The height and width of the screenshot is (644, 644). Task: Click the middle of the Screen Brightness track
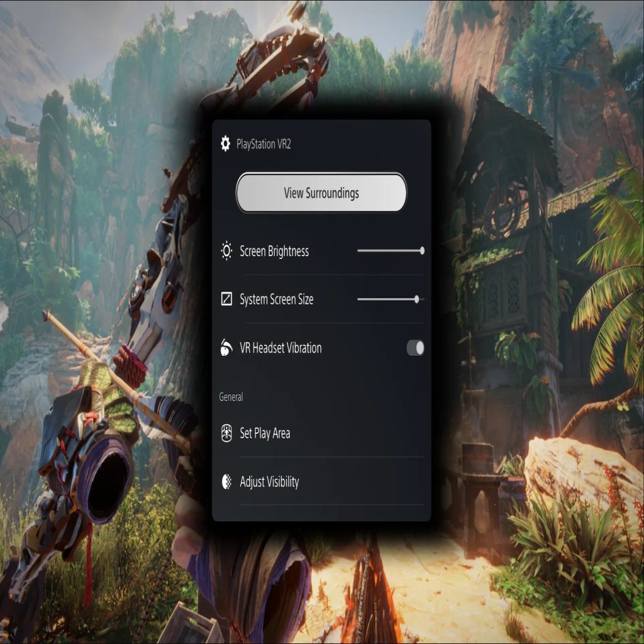pos(390,251)
